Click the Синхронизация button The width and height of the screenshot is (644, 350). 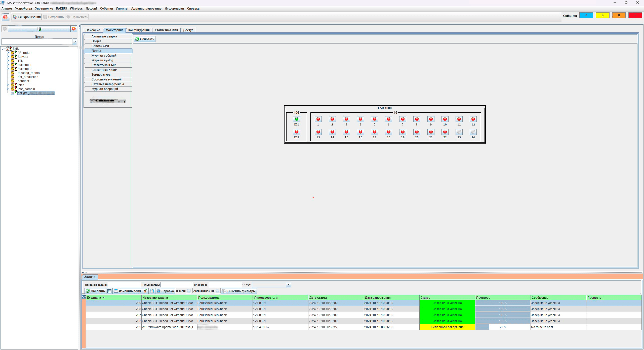[x=27, y=17]
